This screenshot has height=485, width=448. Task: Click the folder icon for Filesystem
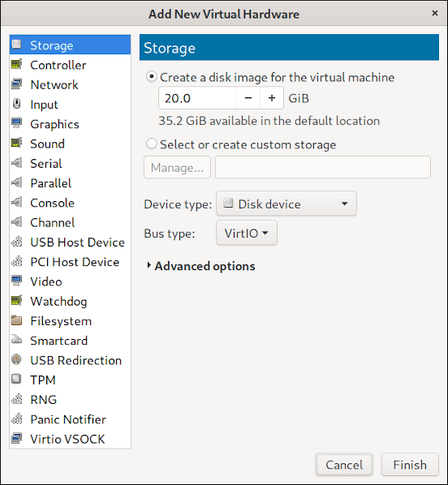(17, 320)
